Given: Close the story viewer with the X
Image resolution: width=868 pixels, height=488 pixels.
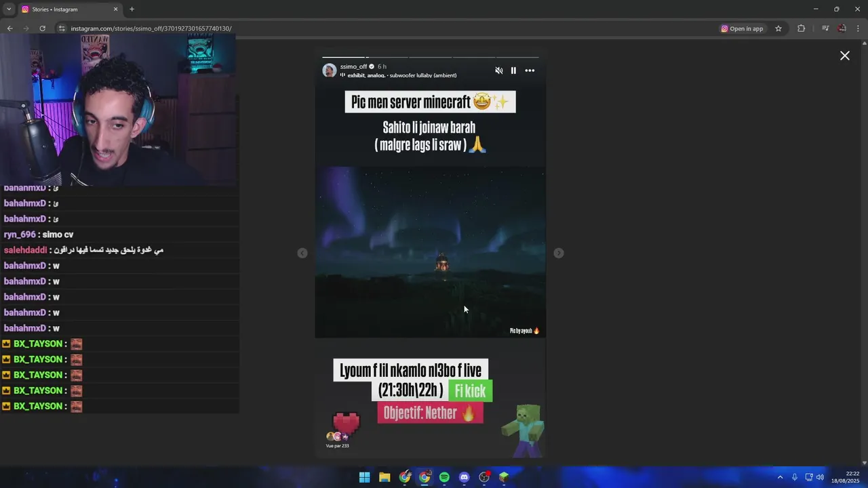Looking at the screenshot, I should click(x=845, y=56).
